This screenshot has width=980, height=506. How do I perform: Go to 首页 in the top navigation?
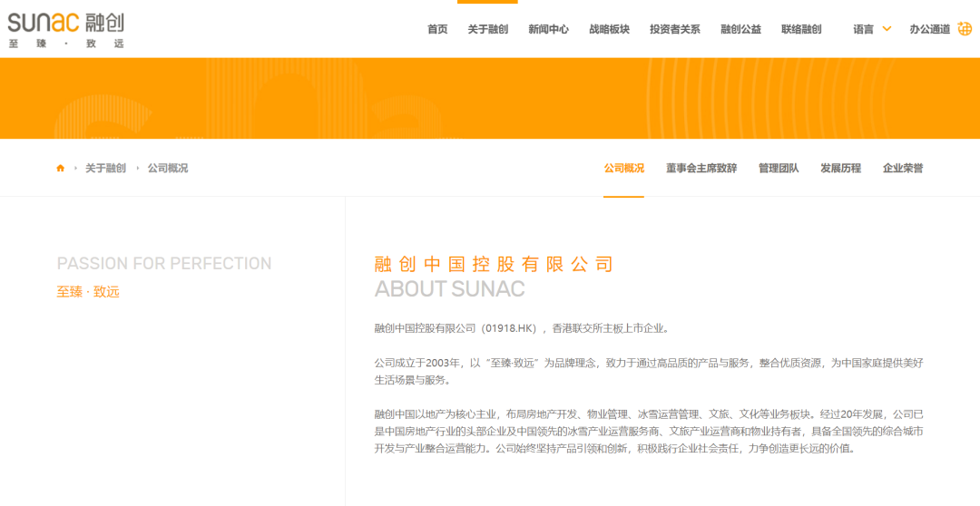(x=437, y=29)
